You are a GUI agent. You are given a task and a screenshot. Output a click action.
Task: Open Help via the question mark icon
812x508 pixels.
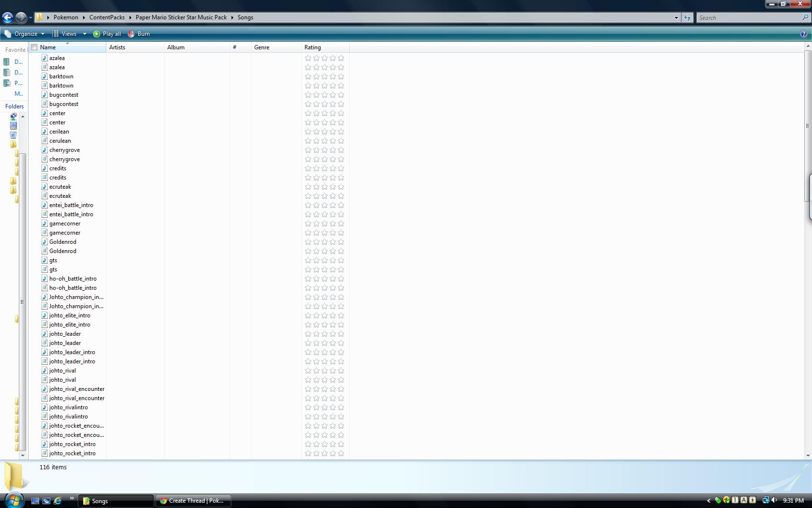[803, 34]
